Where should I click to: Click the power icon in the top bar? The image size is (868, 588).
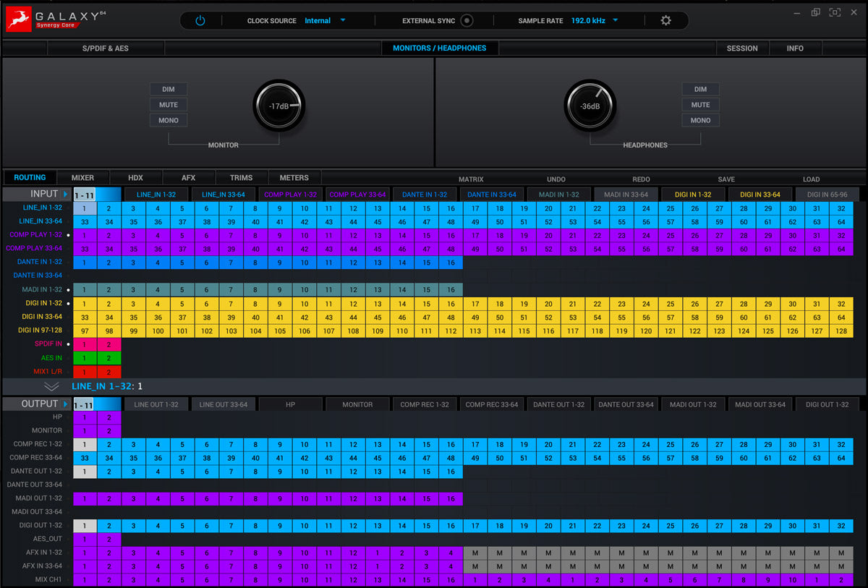click(x=200, y=21)
